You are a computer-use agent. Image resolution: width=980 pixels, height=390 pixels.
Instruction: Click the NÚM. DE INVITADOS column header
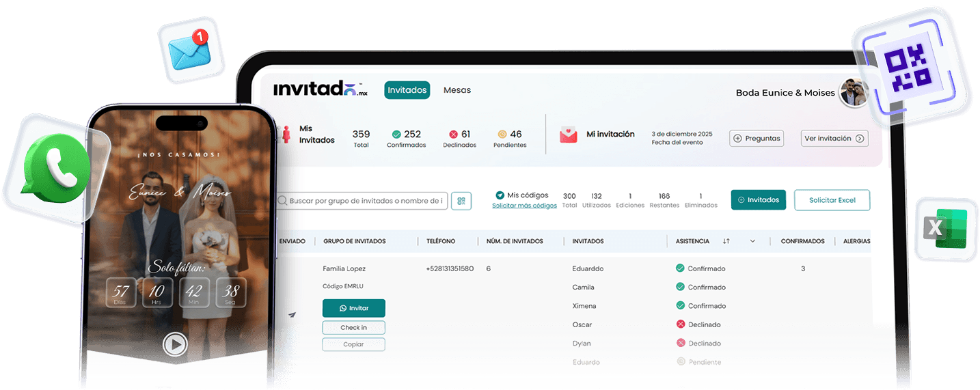coord(515,241)
